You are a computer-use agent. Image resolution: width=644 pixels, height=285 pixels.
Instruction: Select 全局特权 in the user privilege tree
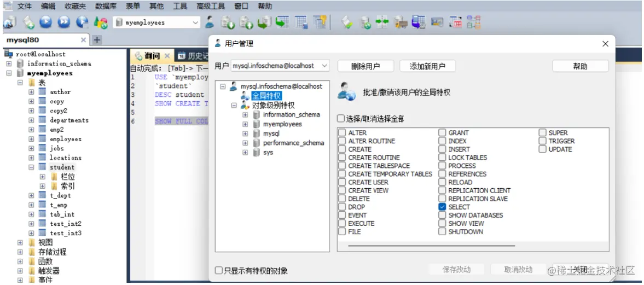click(x=266, y=96)
